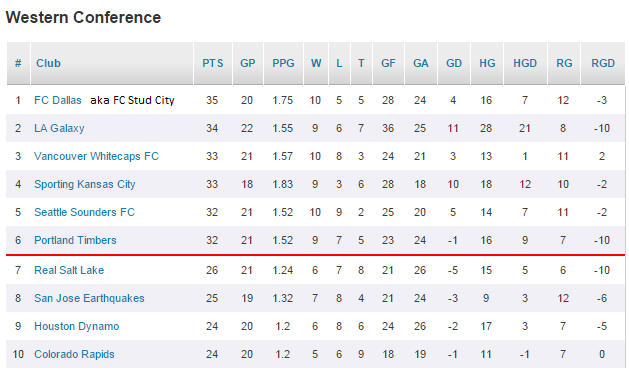Open the San Jose Earthquakes link
This screenshot has width=629, height=378.
89,298
